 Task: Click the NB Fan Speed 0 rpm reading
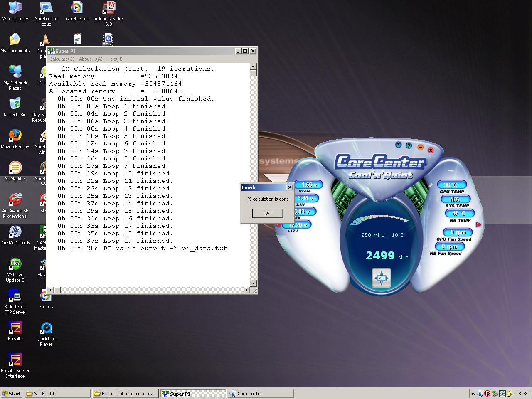tap(449, 246)
